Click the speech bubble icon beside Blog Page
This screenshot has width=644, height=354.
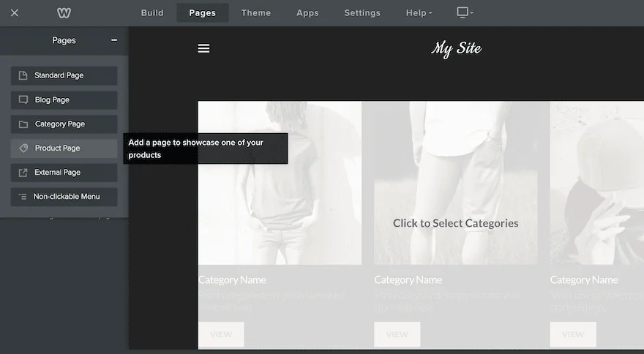tap(23, 99)
